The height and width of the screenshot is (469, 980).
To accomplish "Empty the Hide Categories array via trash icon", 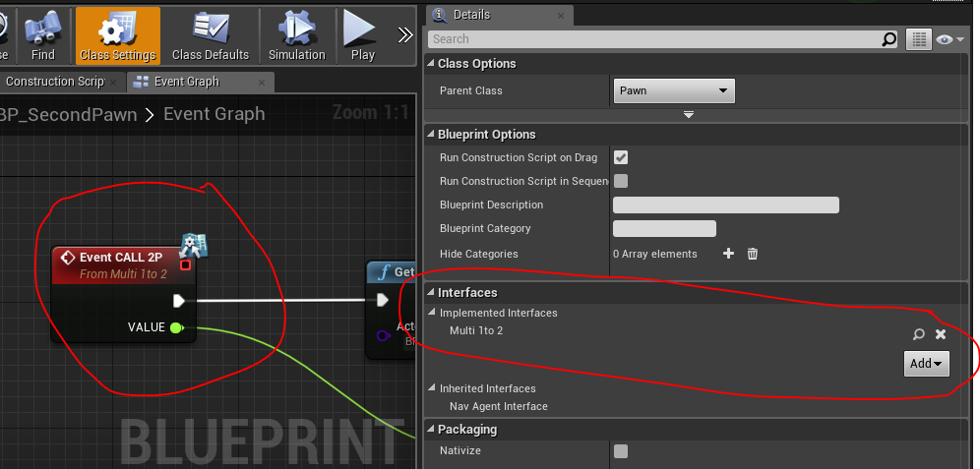I will 753,254.
